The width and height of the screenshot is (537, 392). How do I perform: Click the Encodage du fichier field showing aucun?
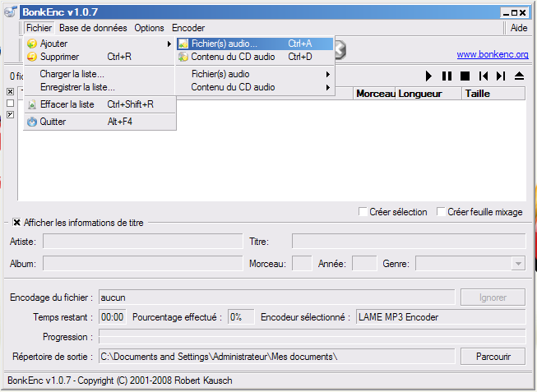tap(276, 297)
